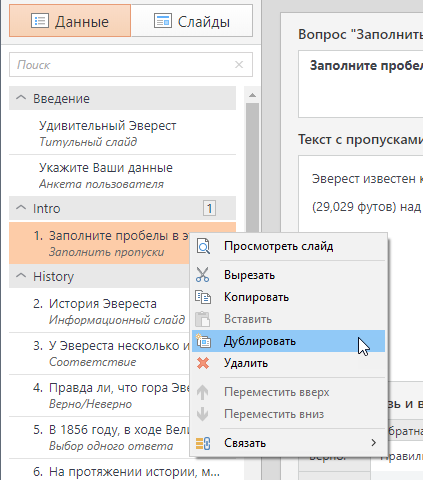
Task: Click the link icon beside Связать
Action: (203, 443)
